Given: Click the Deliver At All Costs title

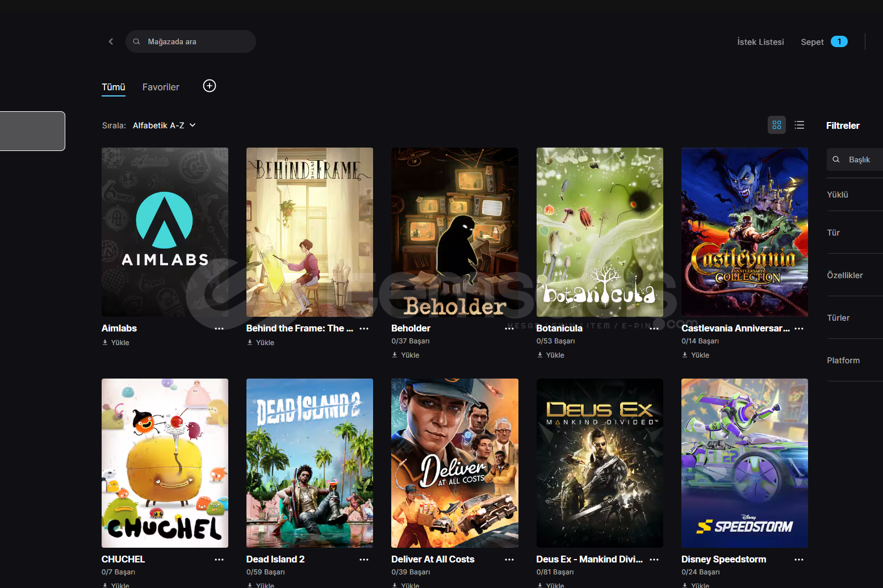Looking at the screenshot, I should (x=433, y=559).
